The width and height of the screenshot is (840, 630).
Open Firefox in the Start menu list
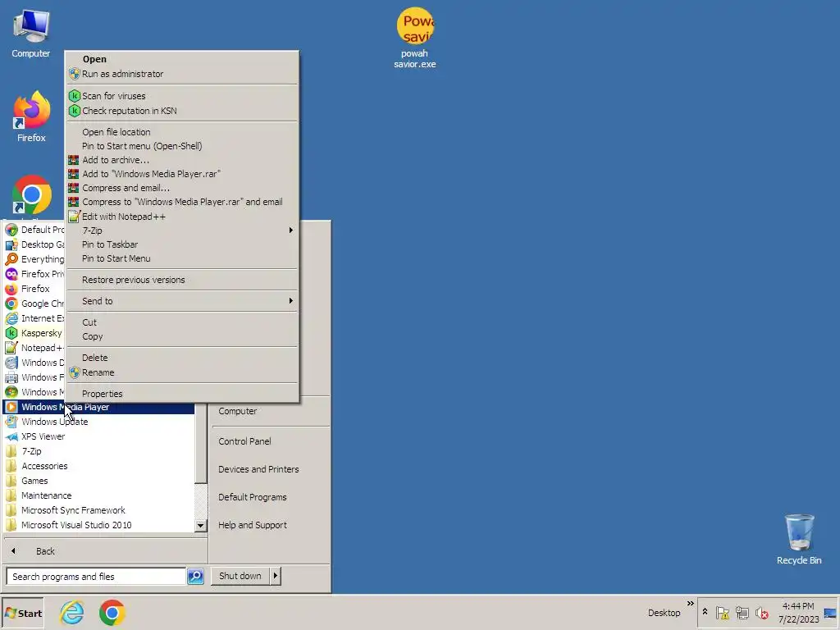point(34,289)
